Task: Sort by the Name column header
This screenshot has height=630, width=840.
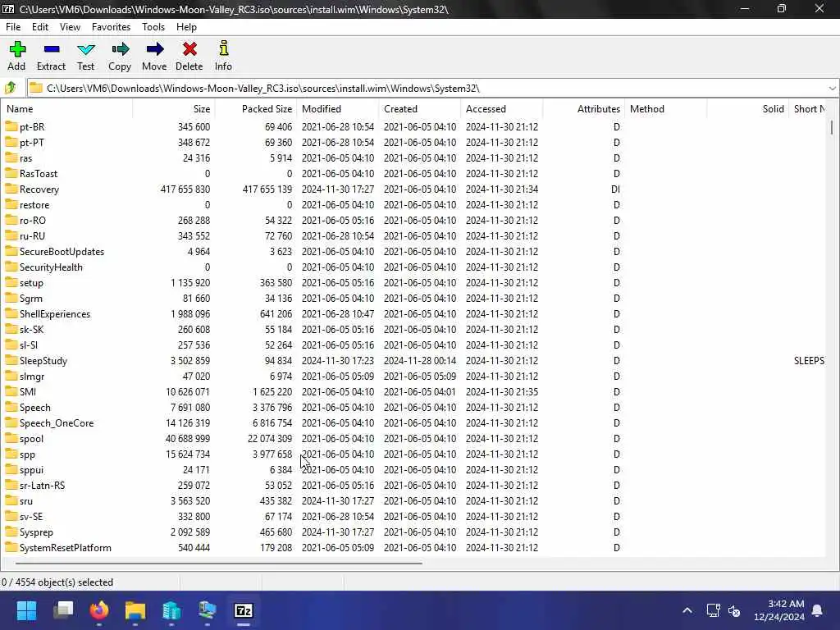Action: click(x=67, y=109)
